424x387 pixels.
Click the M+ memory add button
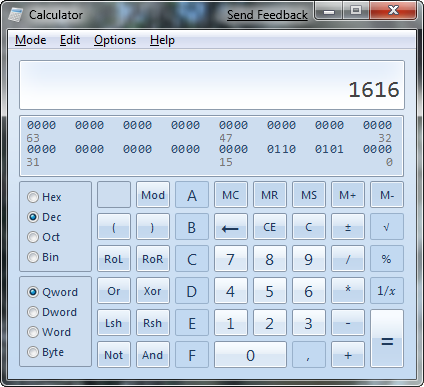tap(348, 195)
